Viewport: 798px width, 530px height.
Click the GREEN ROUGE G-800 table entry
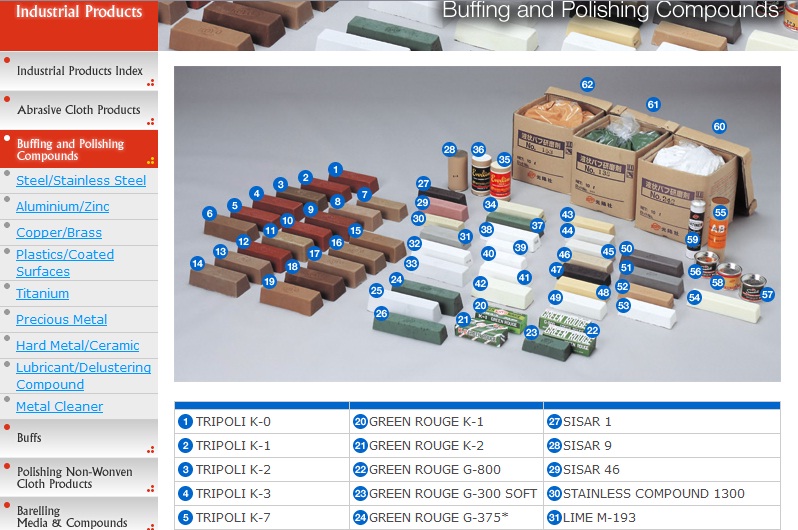434,470
